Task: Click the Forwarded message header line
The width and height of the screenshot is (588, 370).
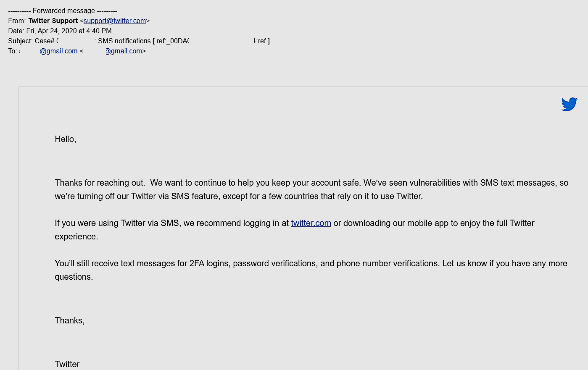Action: pyautogui.click(x=63, y=10)
